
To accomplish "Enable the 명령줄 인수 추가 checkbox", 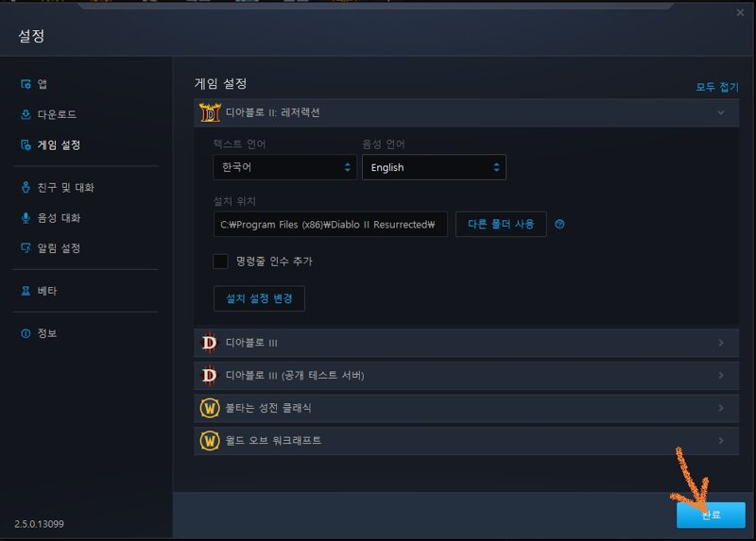I will (220, 262).
